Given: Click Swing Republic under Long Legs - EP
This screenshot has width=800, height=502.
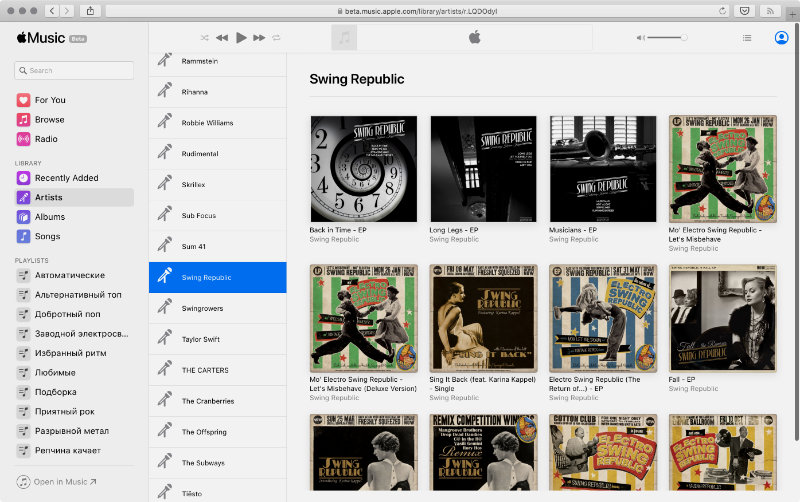Looking at the screenshot, I should [x=454, y=239].
